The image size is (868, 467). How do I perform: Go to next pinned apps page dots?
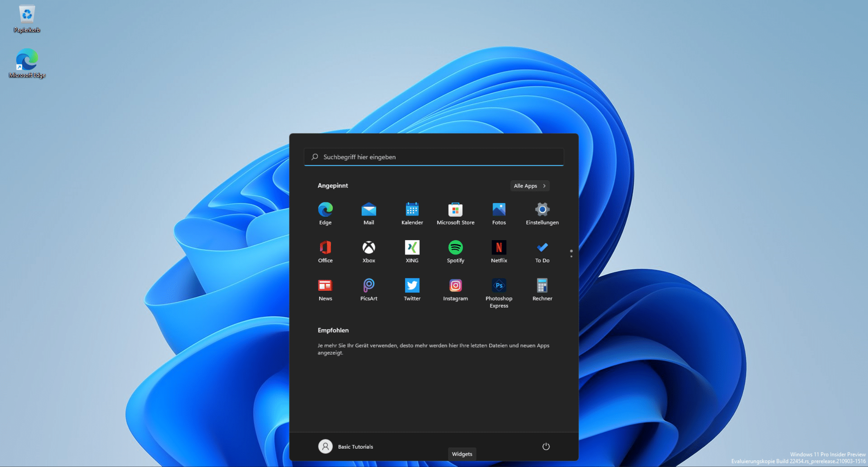571,256
